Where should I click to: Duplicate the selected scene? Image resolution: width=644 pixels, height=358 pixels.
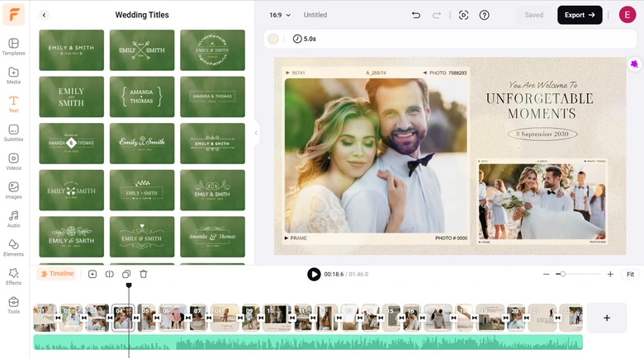[126, 274]
